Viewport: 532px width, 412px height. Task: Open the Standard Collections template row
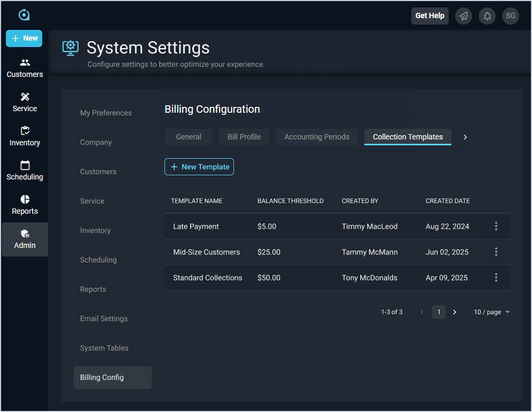pyautogui.click(x=208, y=278)
